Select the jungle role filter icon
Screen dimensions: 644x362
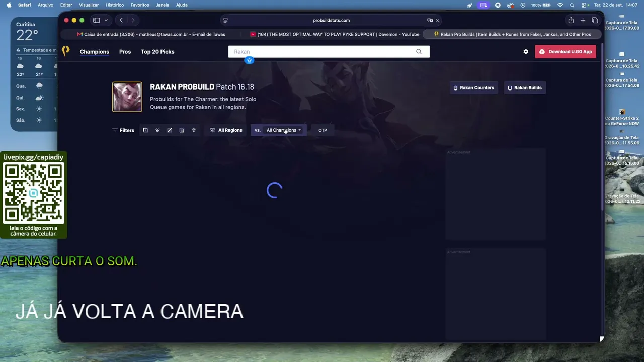coord(157,130)
